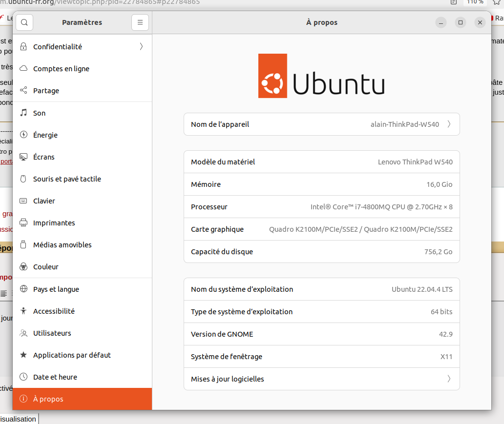504x424 pixels.
Task: Click the keyboard icon for Clavier
Action: point(23,201)
